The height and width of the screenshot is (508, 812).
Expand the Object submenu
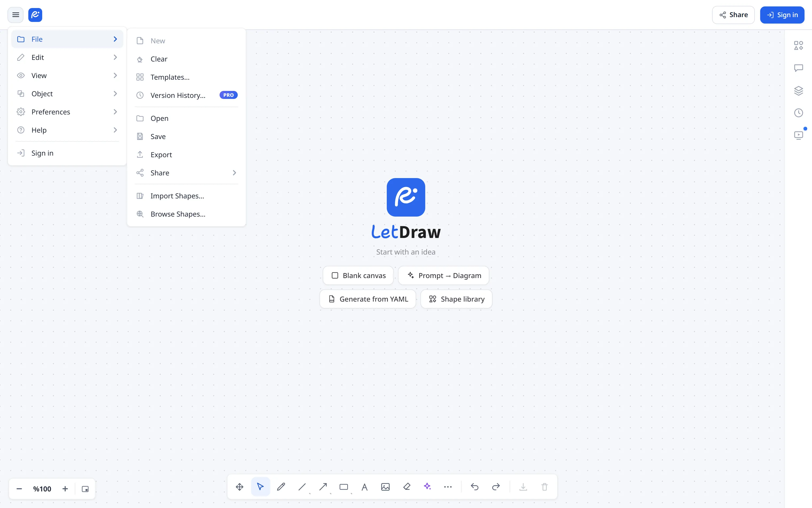tap(67, 94)
